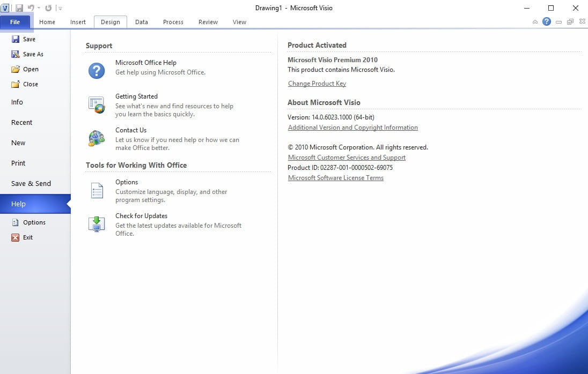Minimize the ribbon with the caret icon

click(x=535, y=22)
